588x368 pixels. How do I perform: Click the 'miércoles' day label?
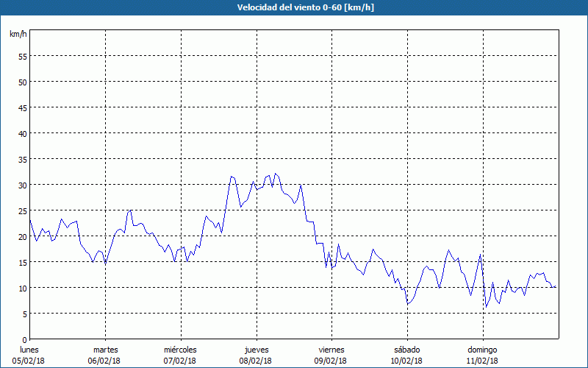click(x=180, y=350)
